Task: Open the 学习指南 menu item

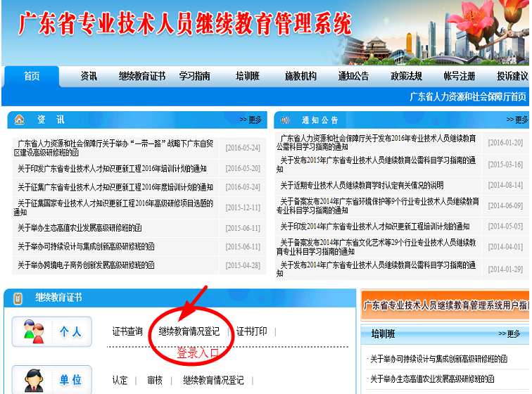Action: 194,76
